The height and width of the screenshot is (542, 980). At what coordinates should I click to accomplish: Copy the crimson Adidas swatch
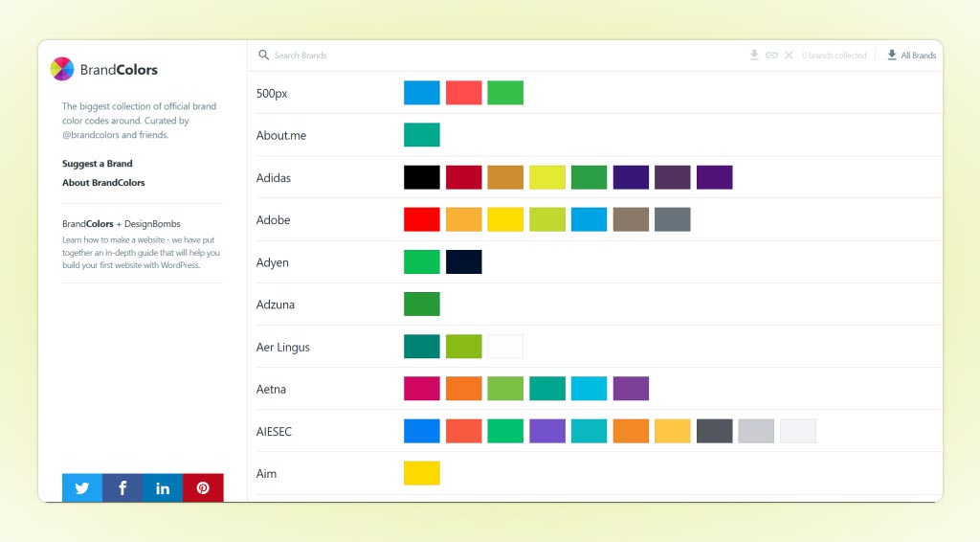464,177
